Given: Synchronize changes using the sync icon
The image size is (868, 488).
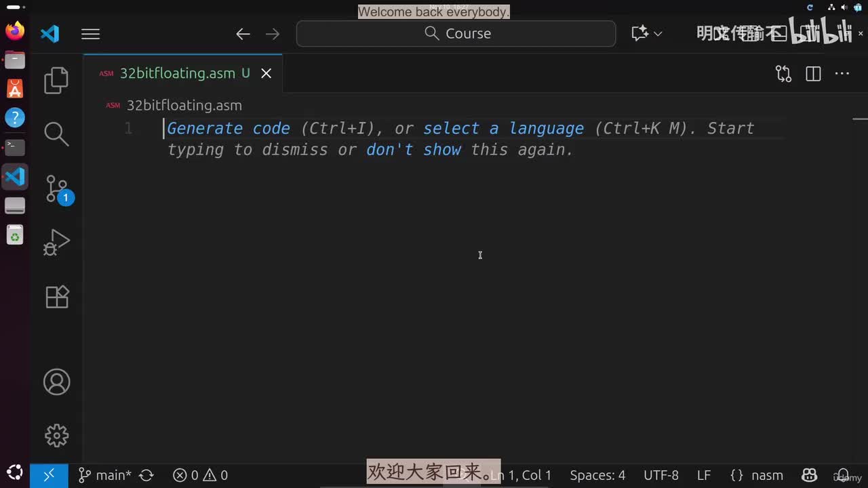Looking at the screenshot, I should [146, 475].
